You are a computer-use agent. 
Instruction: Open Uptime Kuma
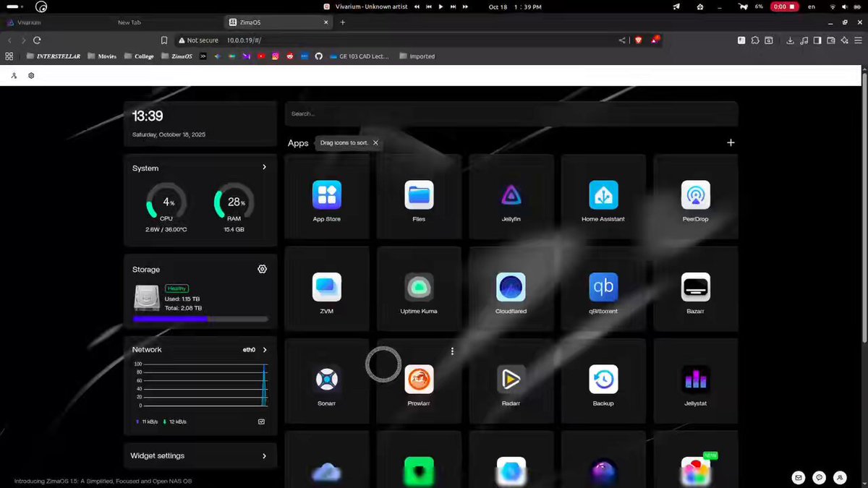tap(419, 287)
